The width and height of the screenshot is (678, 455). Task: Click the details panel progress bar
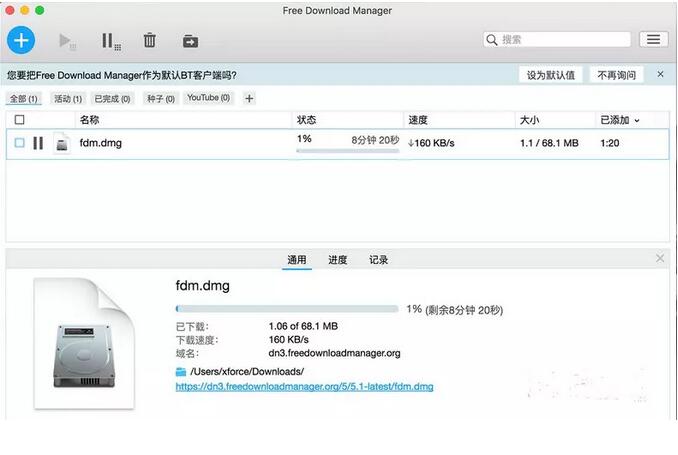[x=287, y=309]
